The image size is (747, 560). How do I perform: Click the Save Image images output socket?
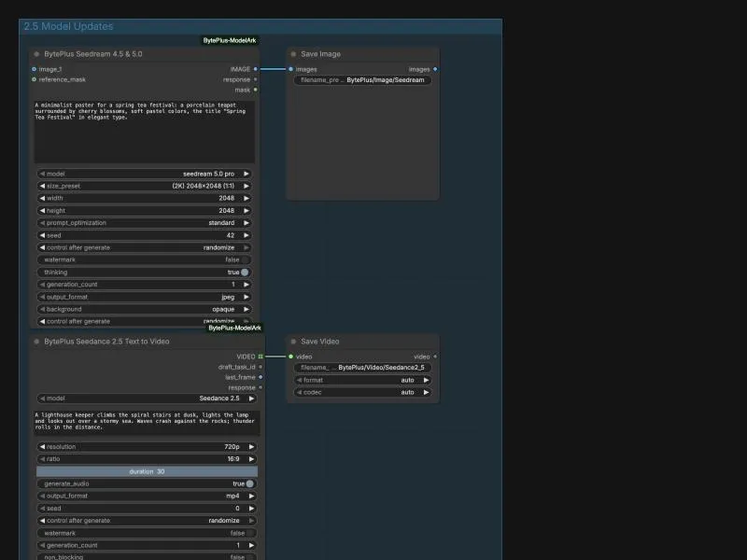point(435,69)
